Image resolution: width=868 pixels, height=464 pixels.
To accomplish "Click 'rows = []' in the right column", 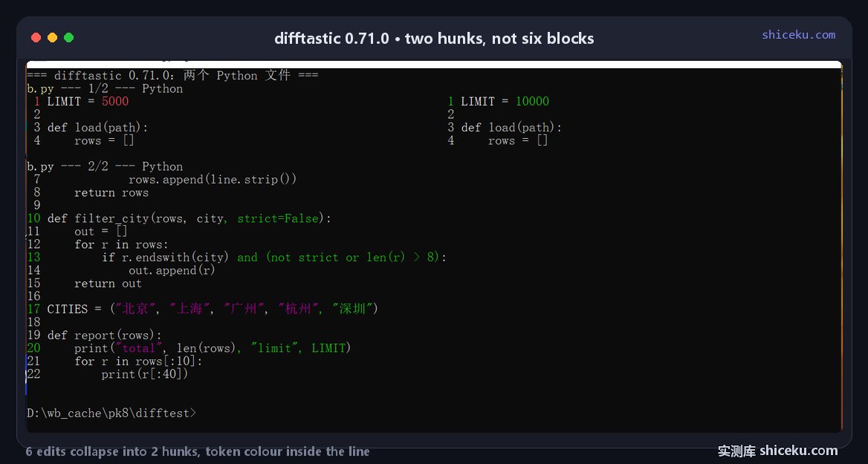I will tap(518, 140).
